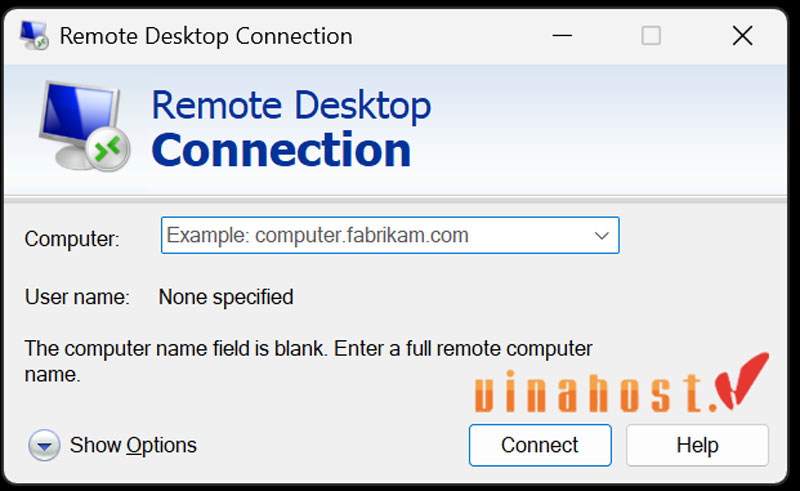This screenshot has height=491, width=800.
Task: Click the "Show Options" label text
Action: click(x=133, y=445)
